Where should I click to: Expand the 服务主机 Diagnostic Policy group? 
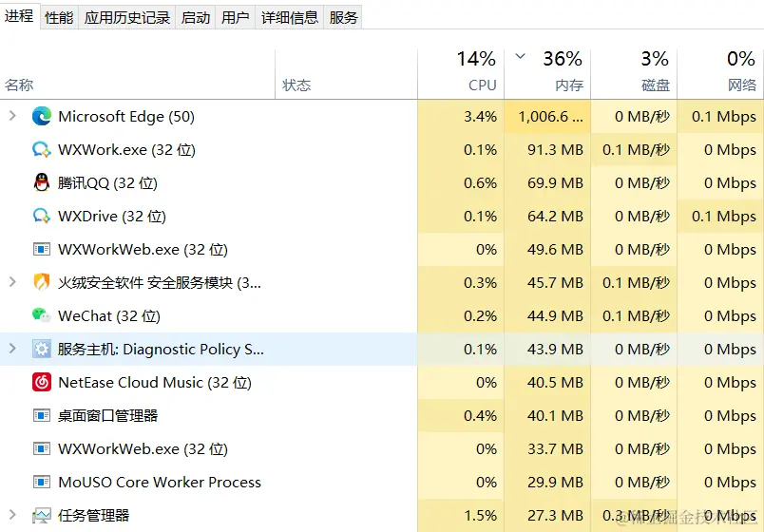pyautogui.click(x=12, y=349)
